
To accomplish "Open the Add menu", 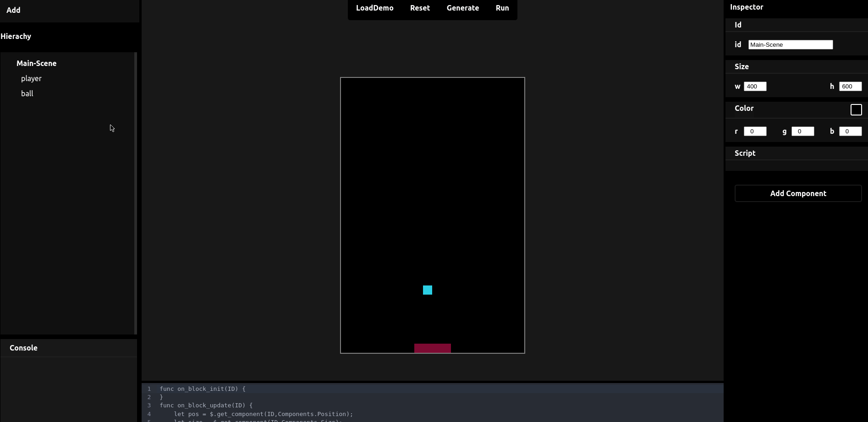I will click(x=13, y=10).
